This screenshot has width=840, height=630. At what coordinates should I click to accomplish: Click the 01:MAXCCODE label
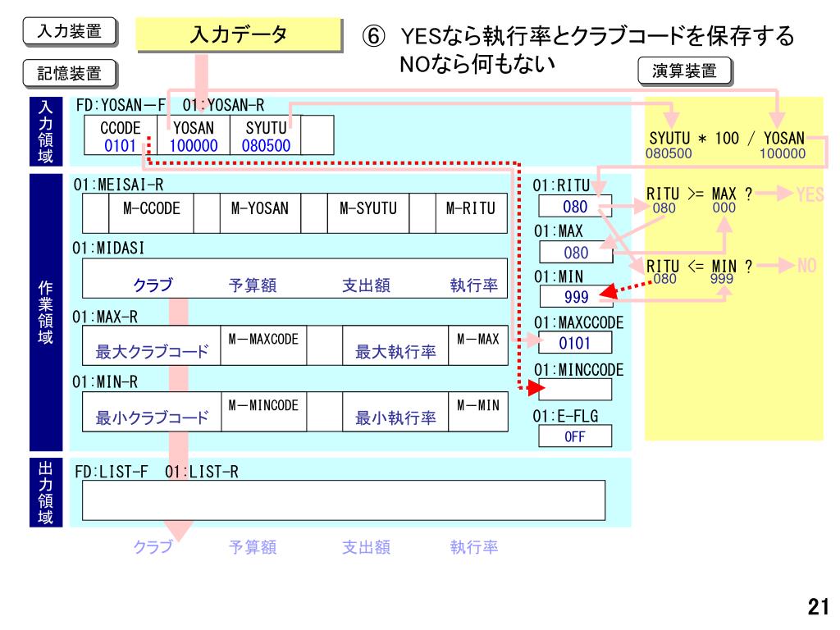tap(578, 322)
